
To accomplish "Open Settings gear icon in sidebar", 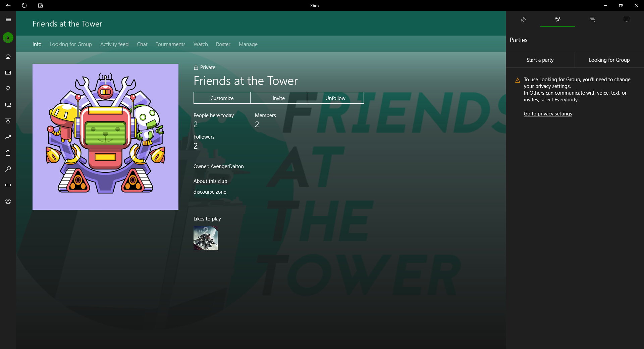I will [x=8, y=201].
